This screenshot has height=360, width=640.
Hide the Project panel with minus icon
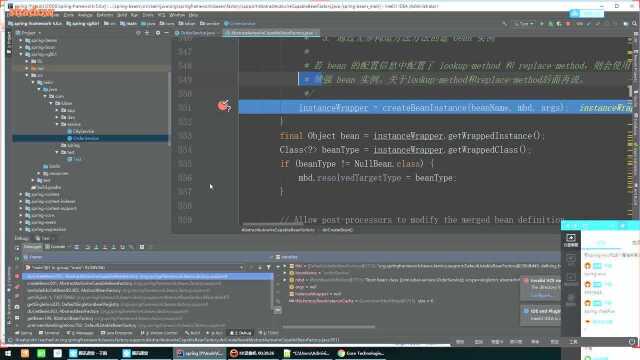166,33
